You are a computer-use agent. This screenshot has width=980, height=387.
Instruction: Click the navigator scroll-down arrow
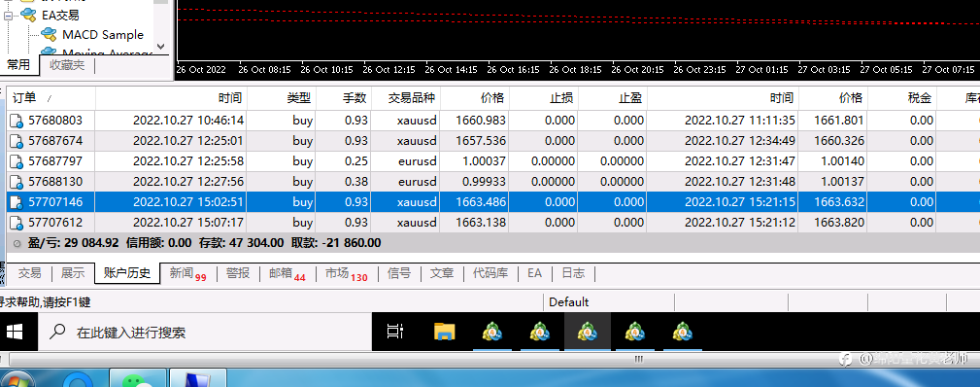[160, 47]
